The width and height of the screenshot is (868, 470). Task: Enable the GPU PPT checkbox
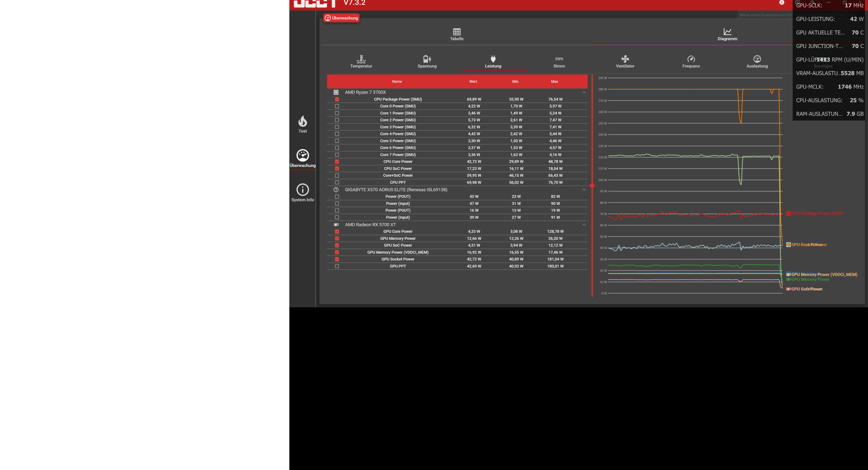tap(337, 266)
